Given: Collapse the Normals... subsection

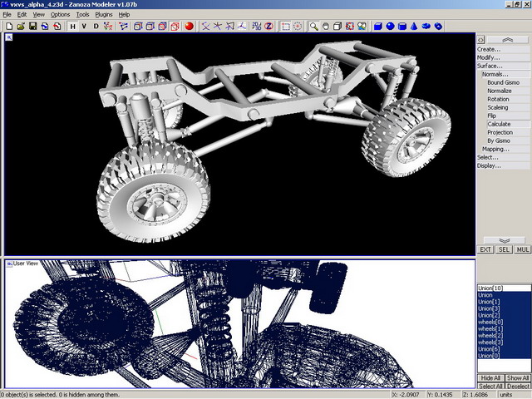Looking at the screenshot, I should tap(495, 74).
